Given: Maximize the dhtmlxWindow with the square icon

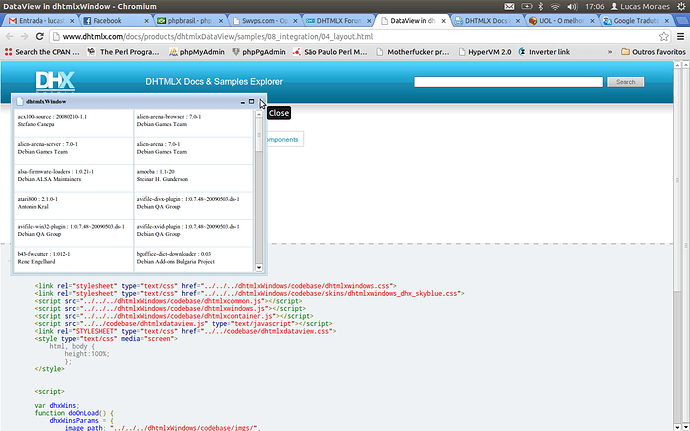Looking at the screenshot, I should point(251,101).
